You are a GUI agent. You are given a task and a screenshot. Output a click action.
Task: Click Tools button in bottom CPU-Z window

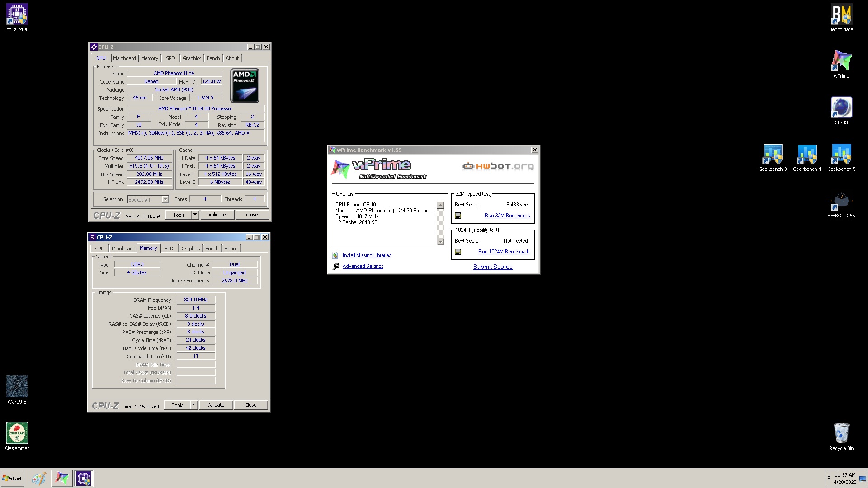click(x=178, y=405)
